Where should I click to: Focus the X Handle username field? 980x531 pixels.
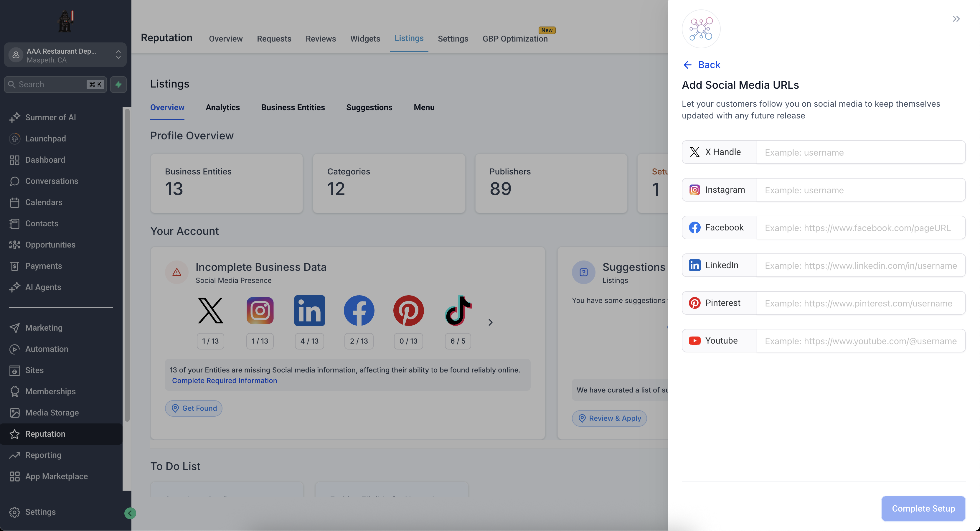point(861,152)
